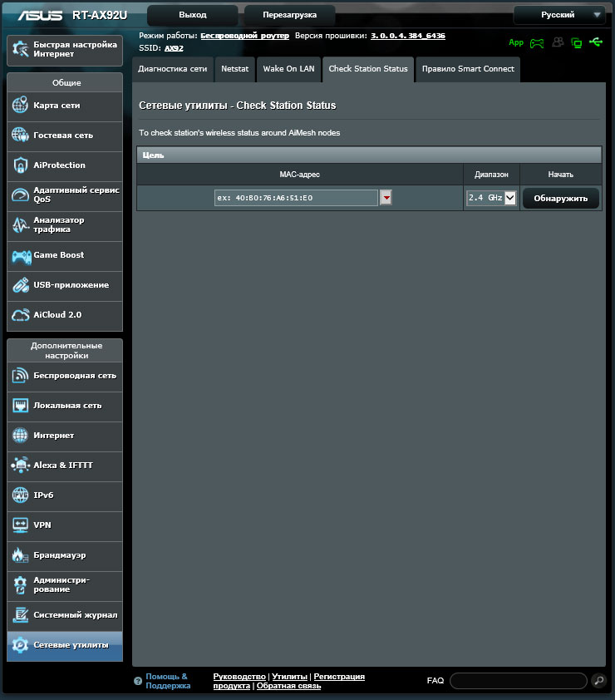
Task: Open the AiProtection shield menu item
Action: (65, 165)
